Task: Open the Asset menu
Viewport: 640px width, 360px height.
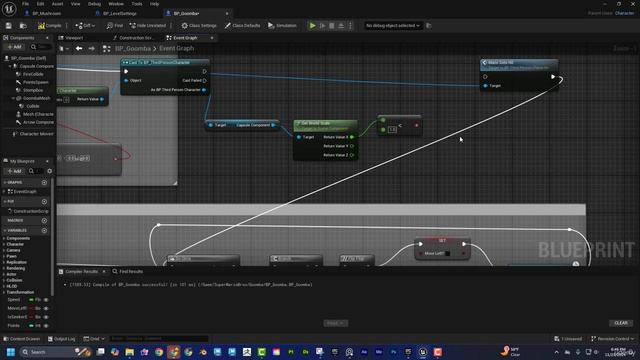Action: click(x=58, y=4)
